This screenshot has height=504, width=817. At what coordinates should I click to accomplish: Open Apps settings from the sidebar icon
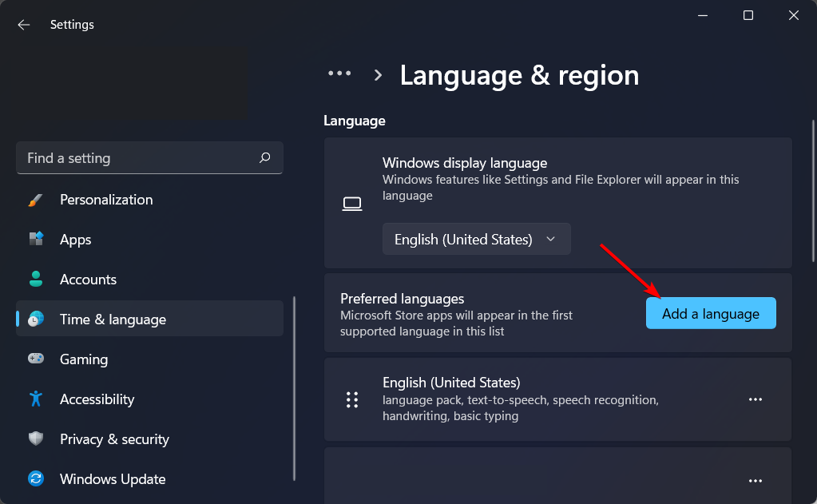tap(35, 239)
